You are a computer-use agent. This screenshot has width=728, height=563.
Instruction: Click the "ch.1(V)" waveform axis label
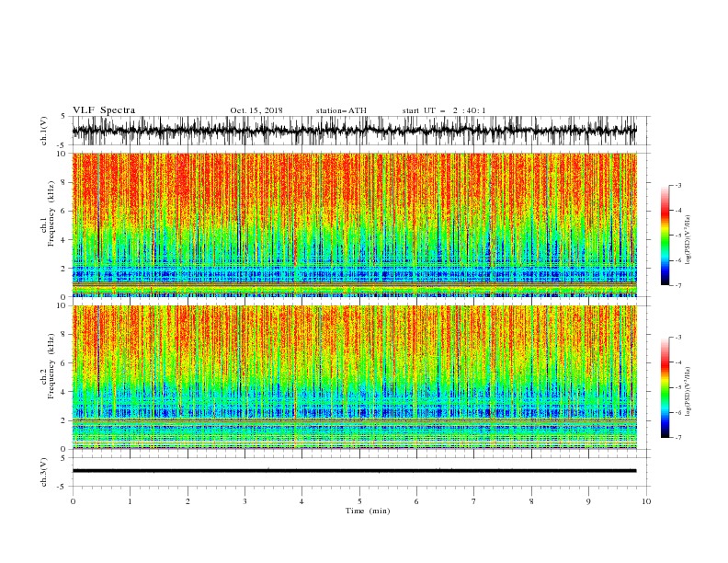44,131
